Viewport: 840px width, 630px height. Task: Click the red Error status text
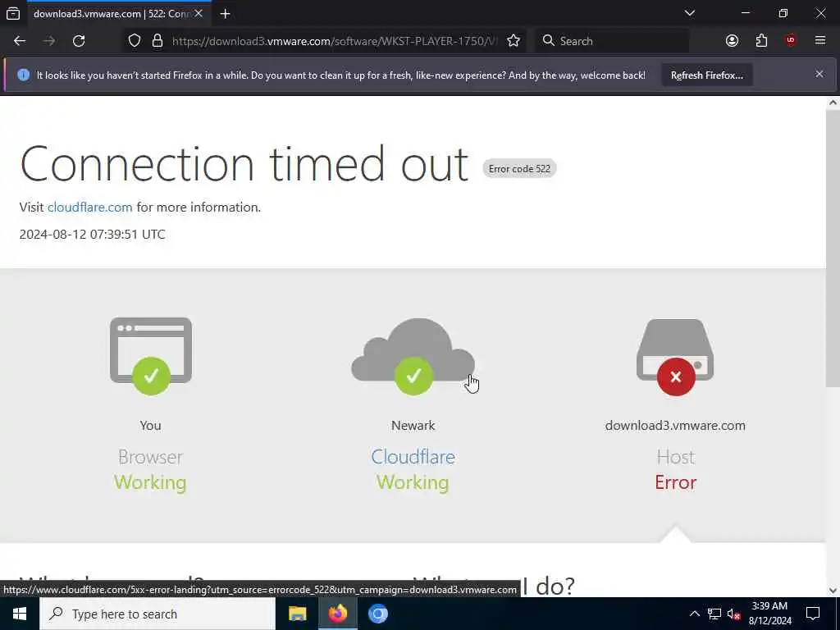676,482
